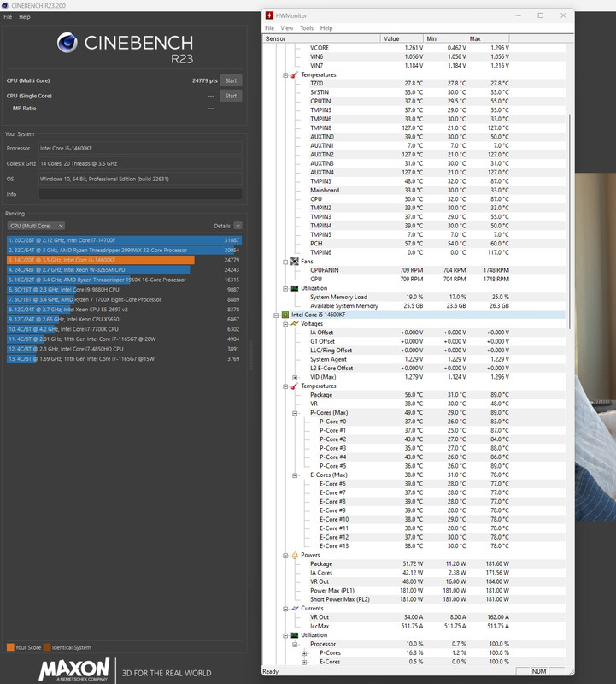Click the Sensor column header
This screenshot has width=616, height=684.
322,38
